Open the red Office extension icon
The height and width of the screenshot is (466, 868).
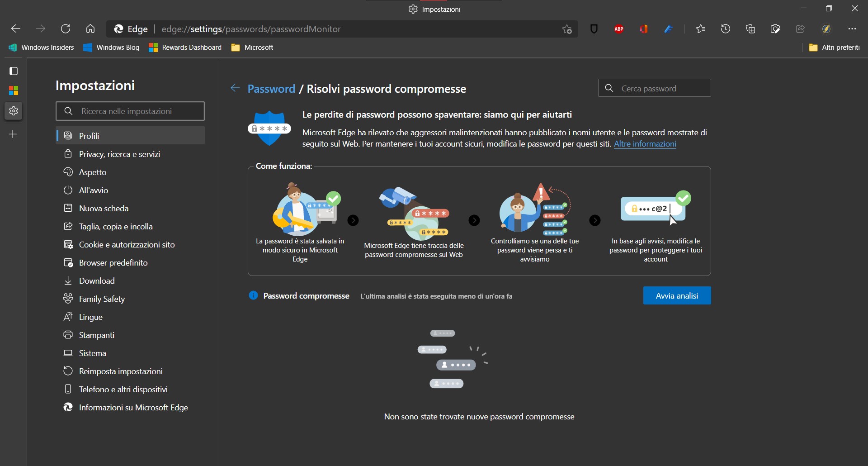644,29
